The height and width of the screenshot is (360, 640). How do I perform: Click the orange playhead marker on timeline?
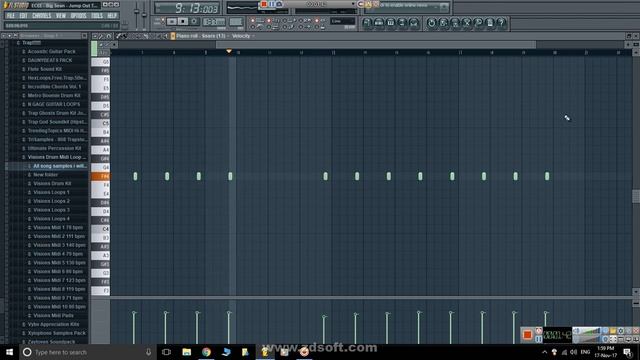pos(229,51)
